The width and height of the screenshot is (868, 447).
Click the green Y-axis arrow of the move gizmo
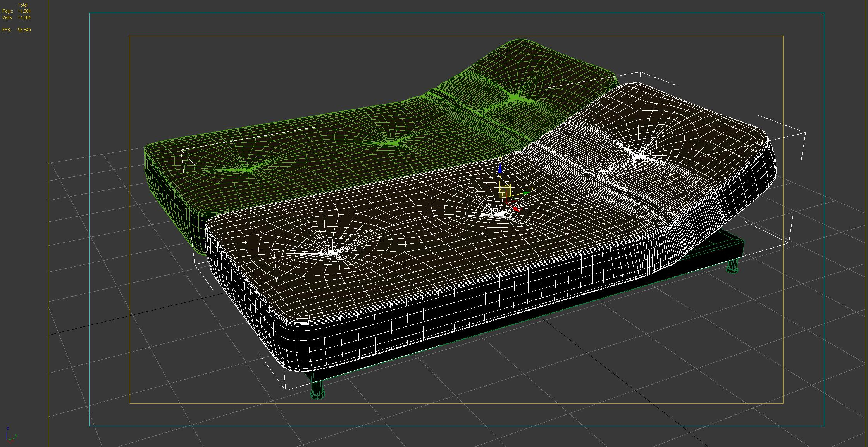[527, 192]
